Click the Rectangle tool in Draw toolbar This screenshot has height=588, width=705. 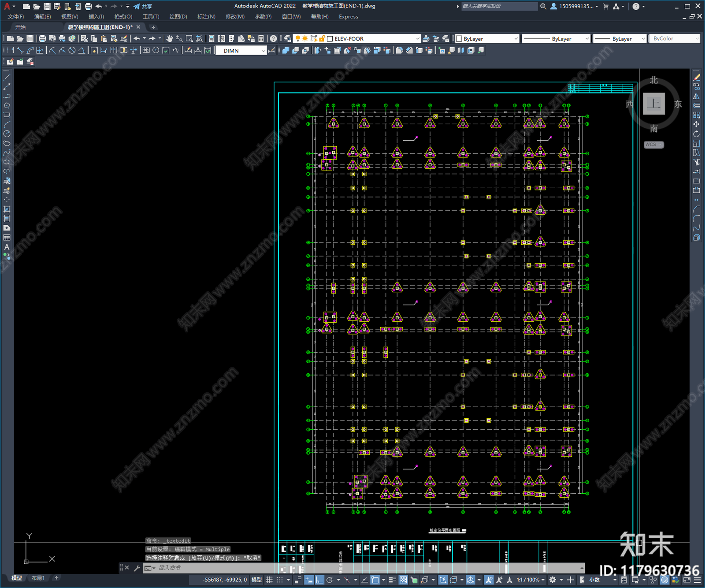point(7,115)
